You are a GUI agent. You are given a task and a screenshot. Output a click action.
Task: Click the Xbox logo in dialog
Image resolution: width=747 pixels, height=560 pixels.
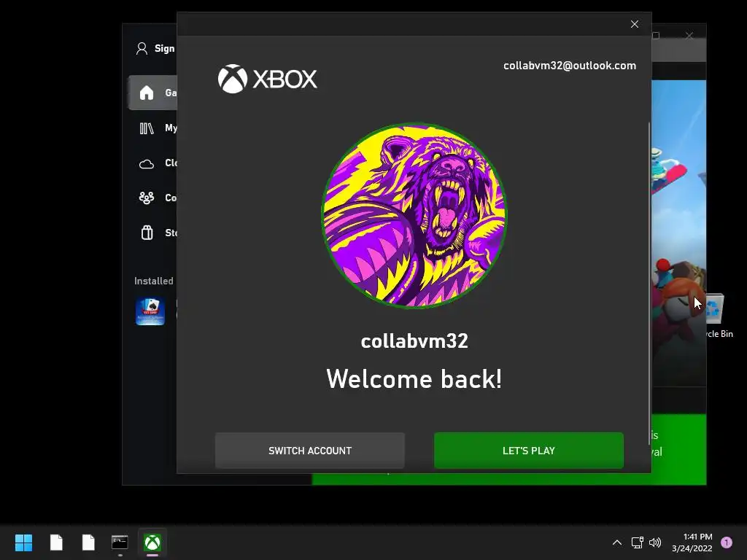pyautogui.click(x=267, y=79)
